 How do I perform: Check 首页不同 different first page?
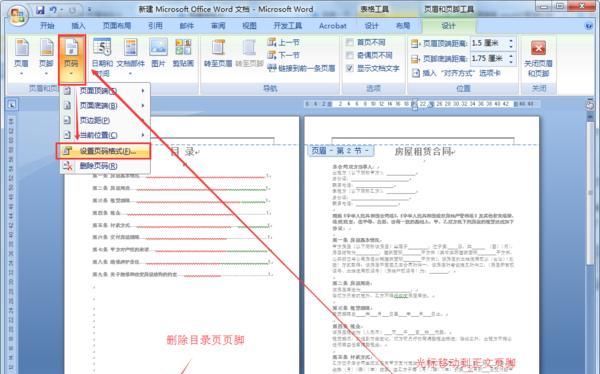(x=349, y=42)
